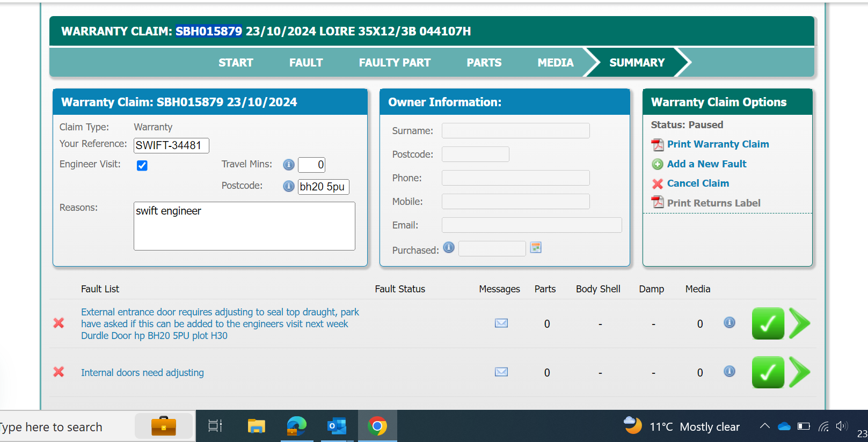
Task: Go to the PARTS step
Action: (484, 63)
